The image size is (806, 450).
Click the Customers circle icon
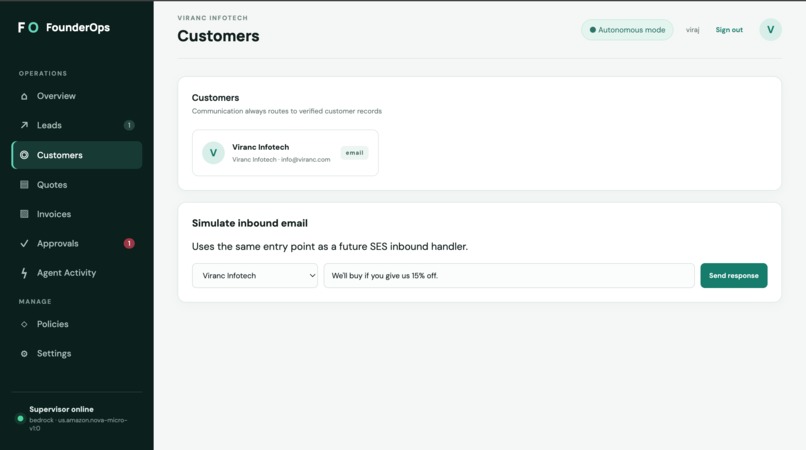point(24,155)
